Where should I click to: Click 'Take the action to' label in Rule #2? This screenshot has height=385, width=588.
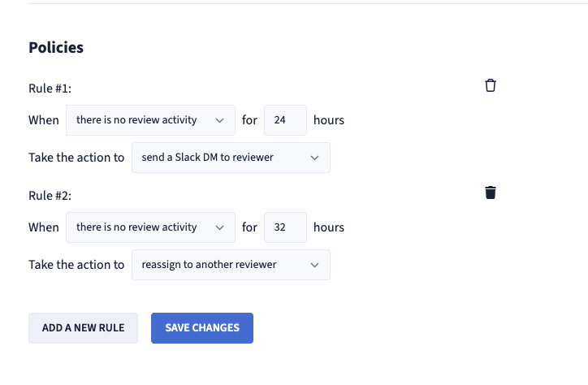click(76, 265)
